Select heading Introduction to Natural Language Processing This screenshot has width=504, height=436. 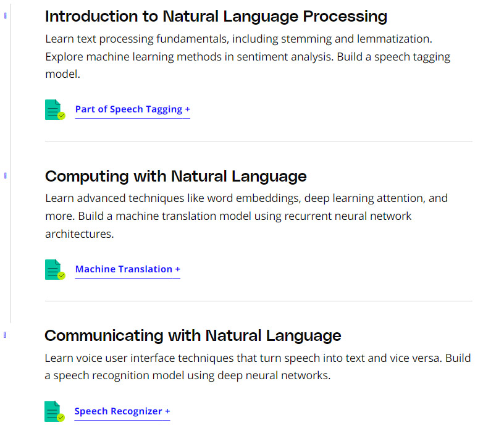216,17
